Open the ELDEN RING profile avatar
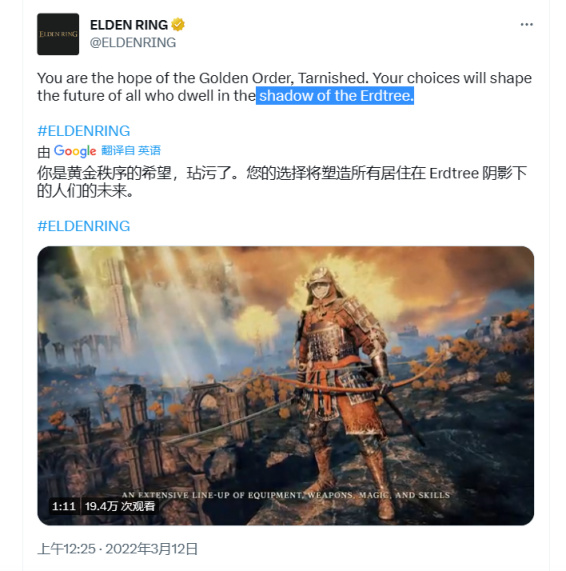Viewport: 566px width, 571px height. coord(58,34)
